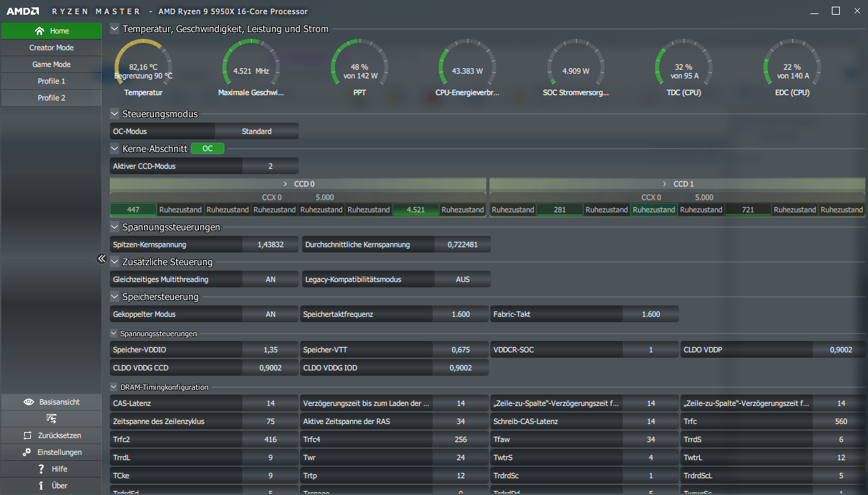Collapse DRAM-Timingkonfiguration subsection
868x495 pixels.
pyautogui.click(x=114, y=387)
